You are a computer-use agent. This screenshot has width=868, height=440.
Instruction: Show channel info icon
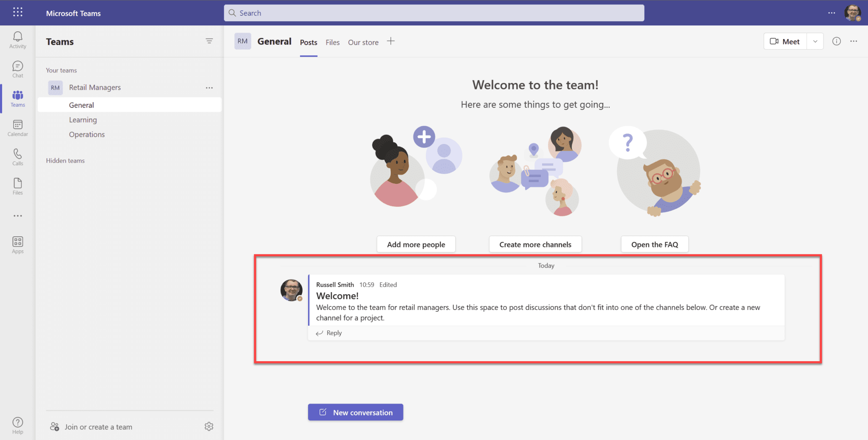pyautogui.click(x=836, y=41)
